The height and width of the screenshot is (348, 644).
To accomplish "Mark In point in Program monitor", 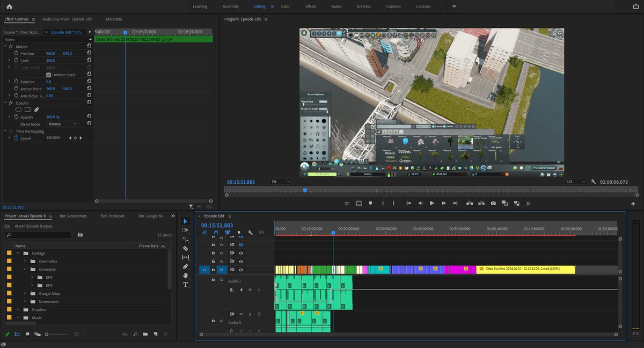I will (x=383, y=203).
